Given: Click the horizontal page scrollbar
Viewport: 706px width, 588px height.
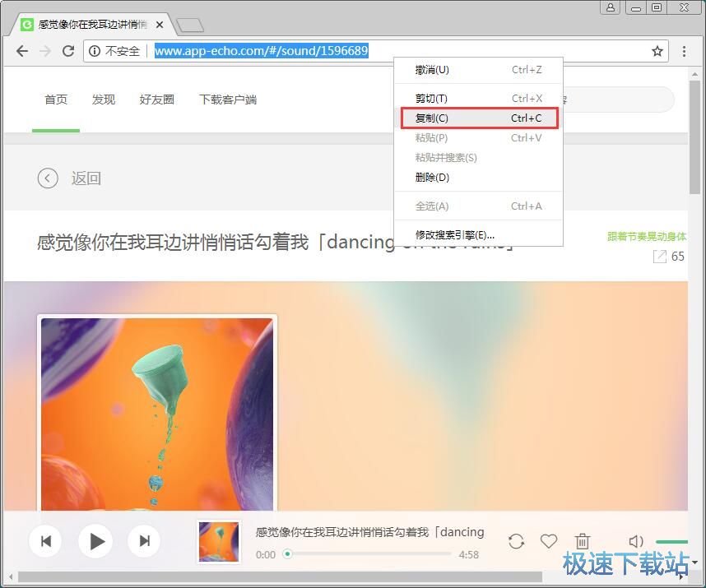Looking at the screenshot, I should tap(280, 576).
